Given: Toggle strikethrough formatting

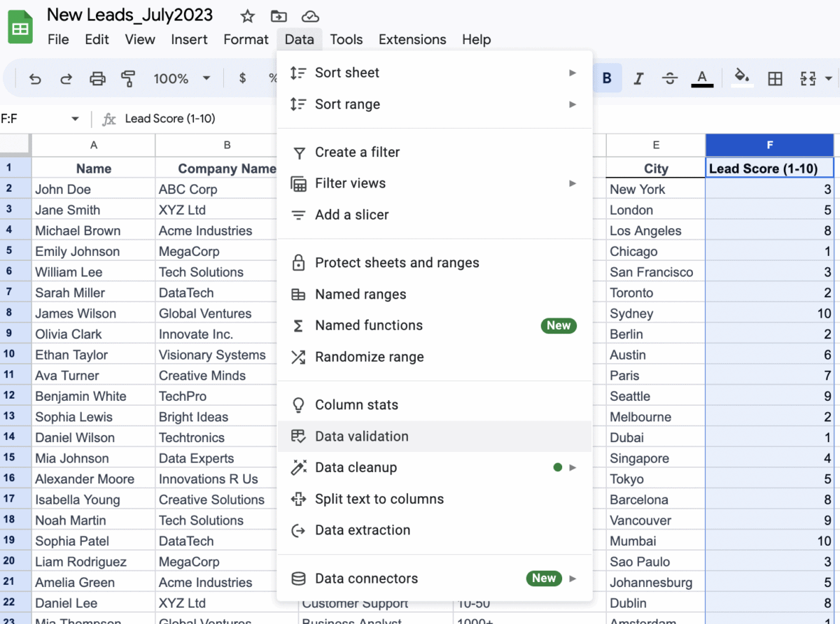Looking at the screenshot, I should point(669,78).
